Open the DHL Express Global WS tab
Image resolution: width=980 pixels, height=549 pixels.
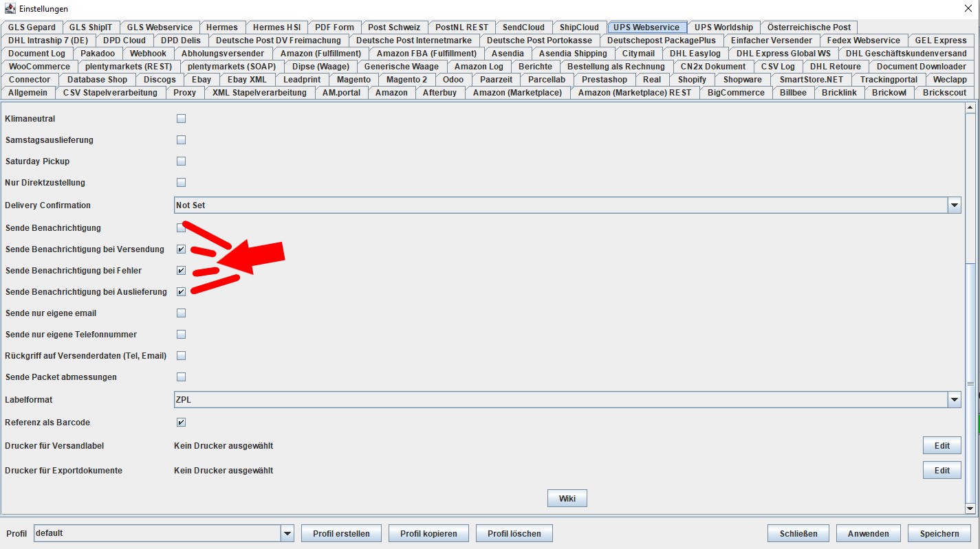[783, 54]
